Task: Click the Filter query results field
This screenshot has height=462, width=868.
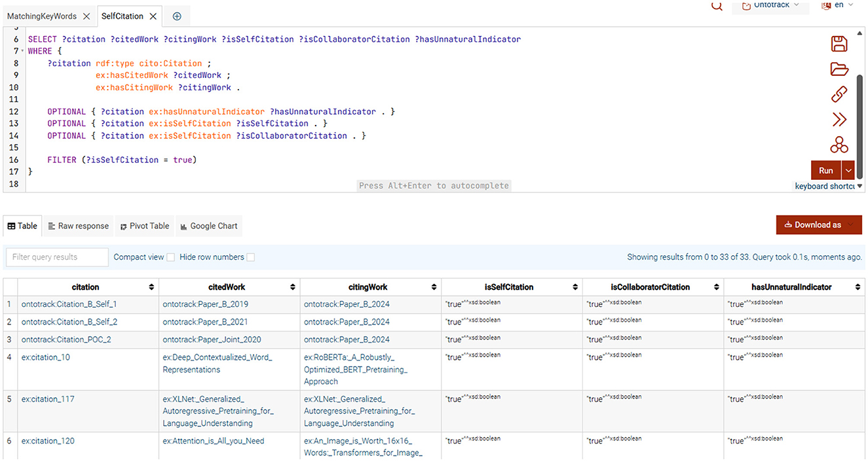Action: (x=56, y=257)
